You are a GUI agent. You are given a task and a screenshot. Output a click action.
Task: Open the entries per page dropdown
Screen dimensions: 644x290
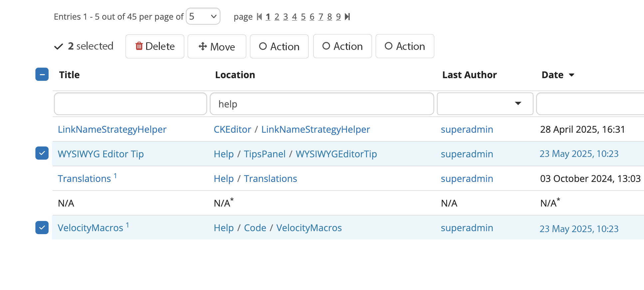pos(203,16)
